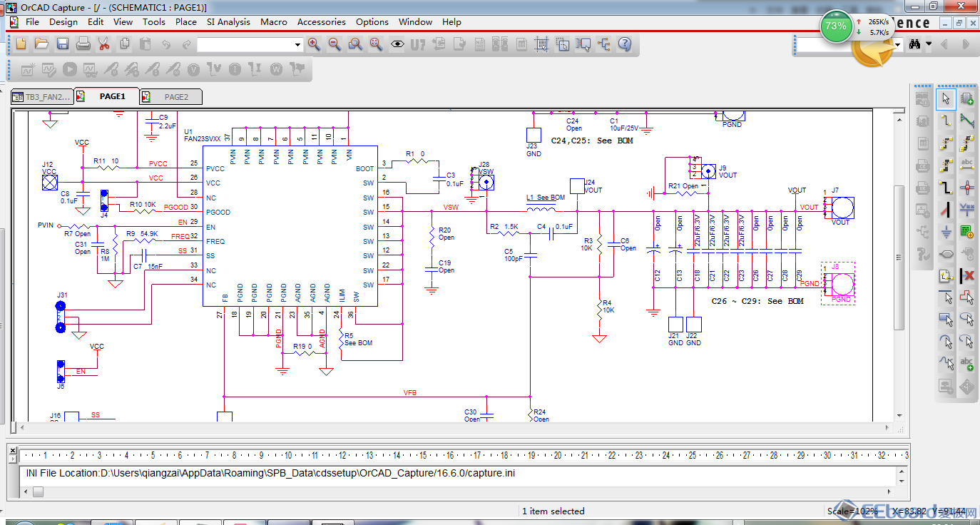The width and height of the screenshot is (980, 525).
Task: Open the Options menu
Action: (x=372, y=22)
